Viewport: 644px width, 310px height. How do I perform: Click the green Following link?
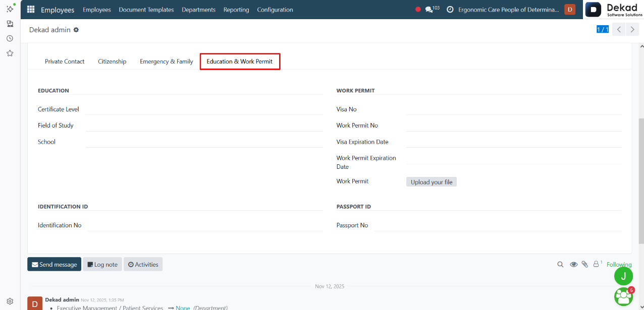619,264
